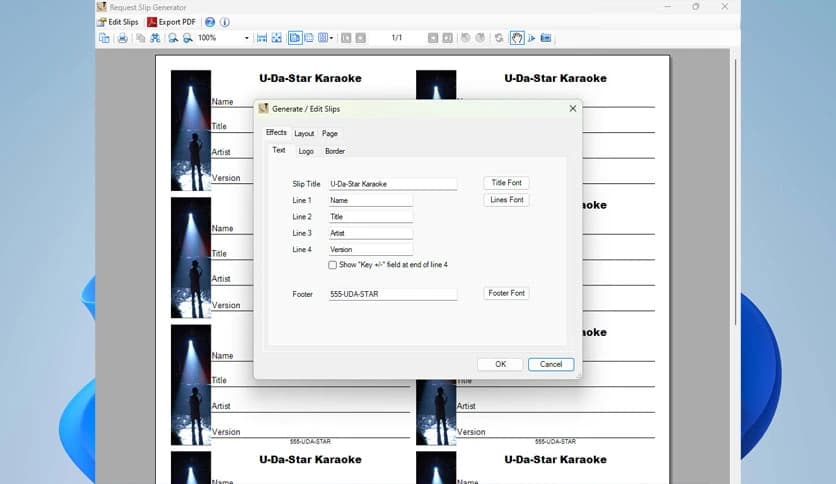Expand the multiple pages layout arrow
Screen dimensions: 836x484
[x=331, y=38]
